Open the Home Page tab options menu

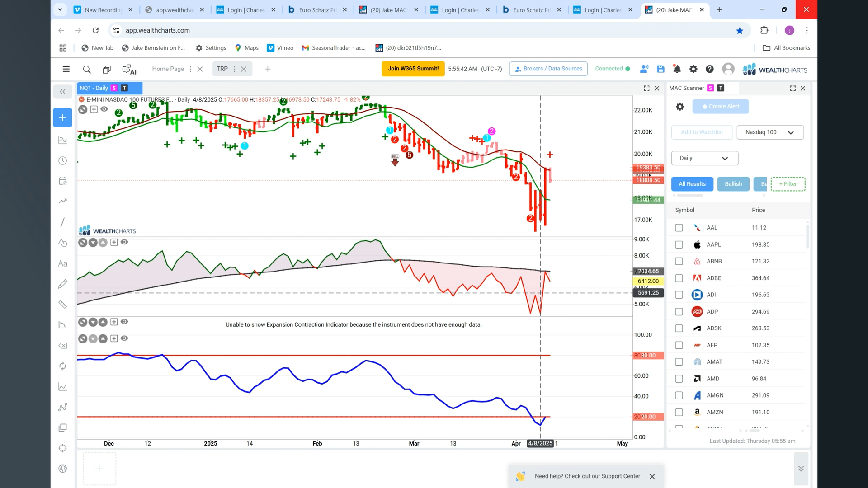coord(190,69)
